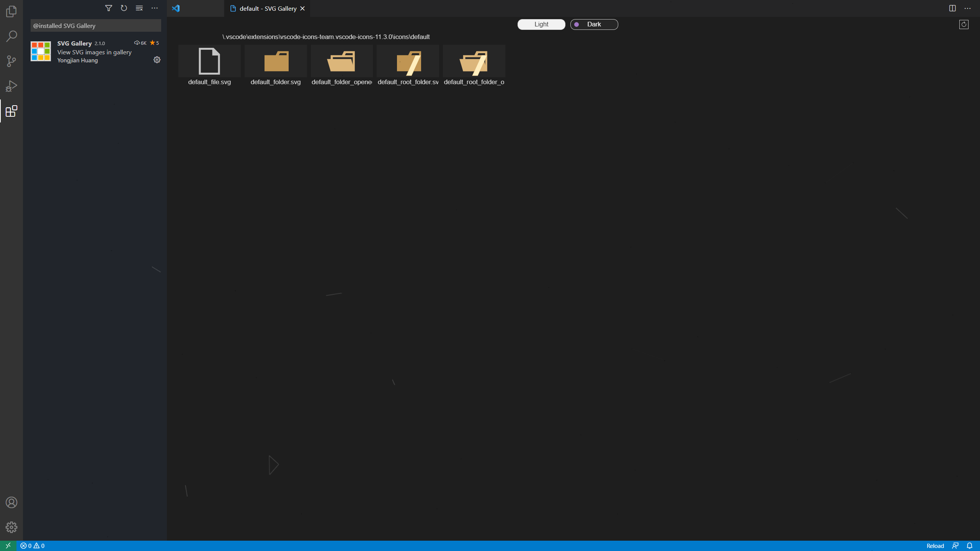Show errors and warnings panel
980x551 pixels.
[x=33, y=546]
